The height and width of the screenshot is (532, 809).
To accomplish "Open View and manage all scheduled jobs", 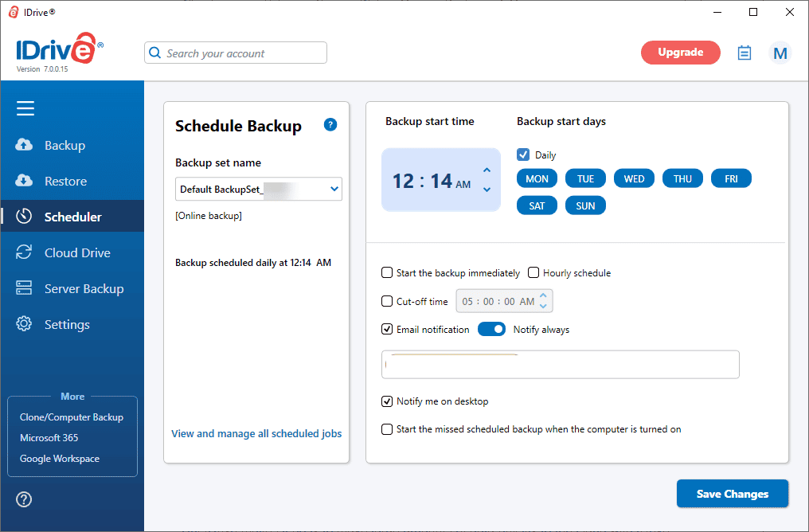I will click(x=256, y=433).
